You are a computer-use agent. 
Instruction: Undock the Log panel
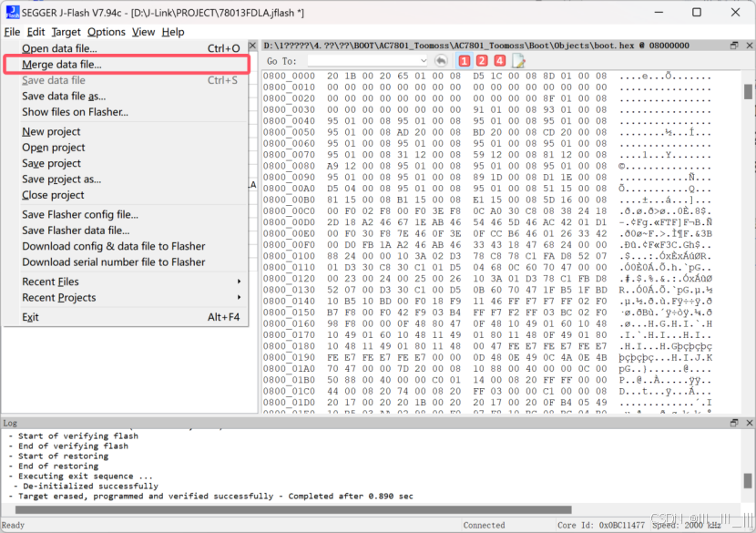(x=734, y=423)
